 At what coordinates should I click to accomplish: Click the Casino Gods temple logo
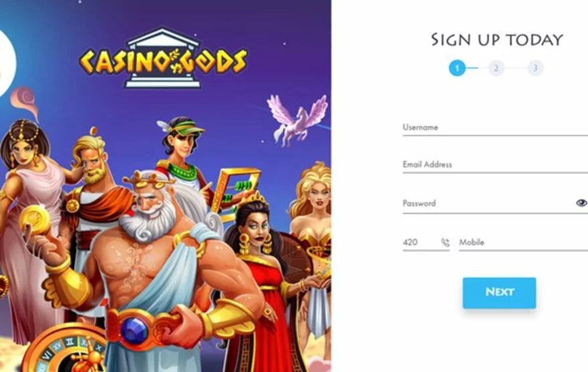[163, 58]
